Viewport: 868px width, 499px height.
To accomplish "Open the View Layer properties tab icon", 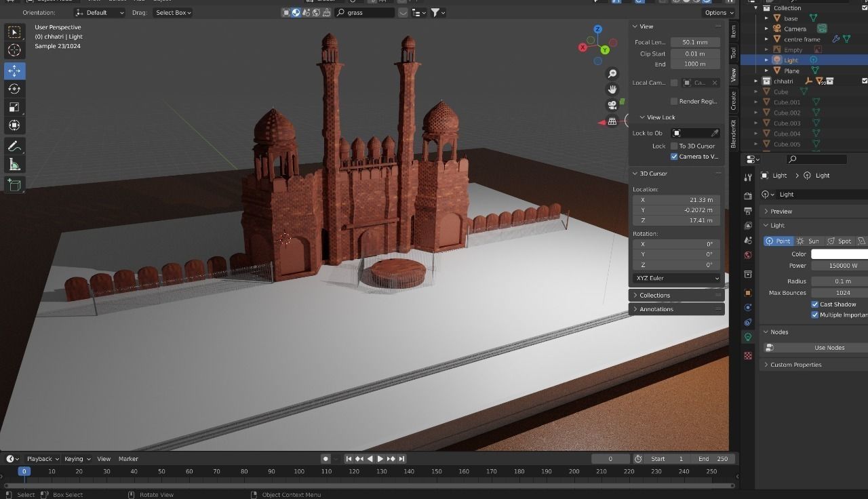I will click(748, 226).
